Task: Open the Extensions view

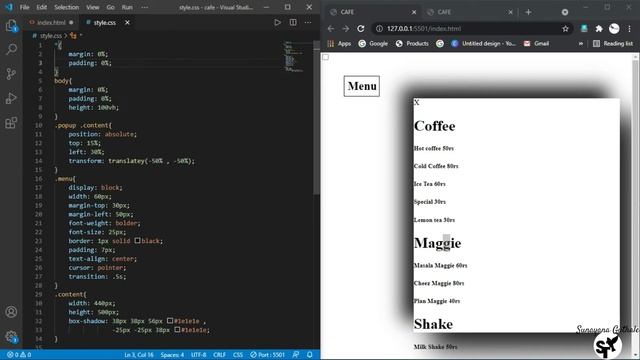Action: click(x=11, y=122)
